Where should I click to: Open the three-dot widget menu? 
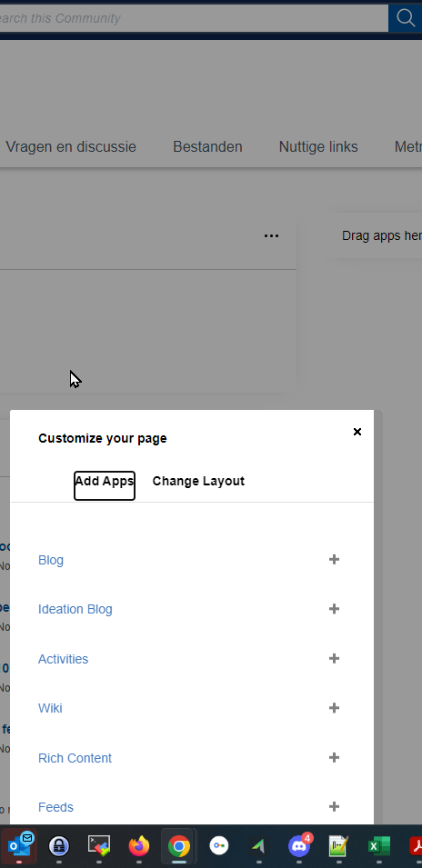[x=271, y=235]
